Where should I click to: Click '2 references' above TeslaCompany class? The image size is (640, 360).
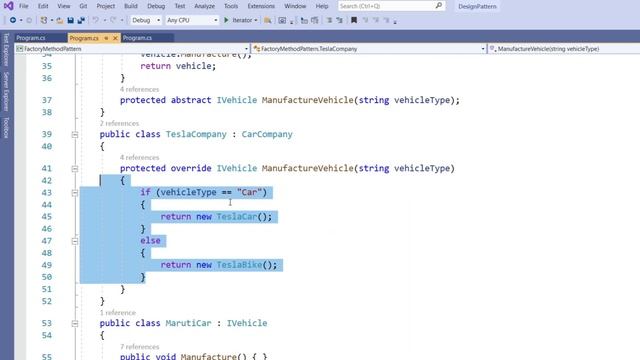point(119,123)
